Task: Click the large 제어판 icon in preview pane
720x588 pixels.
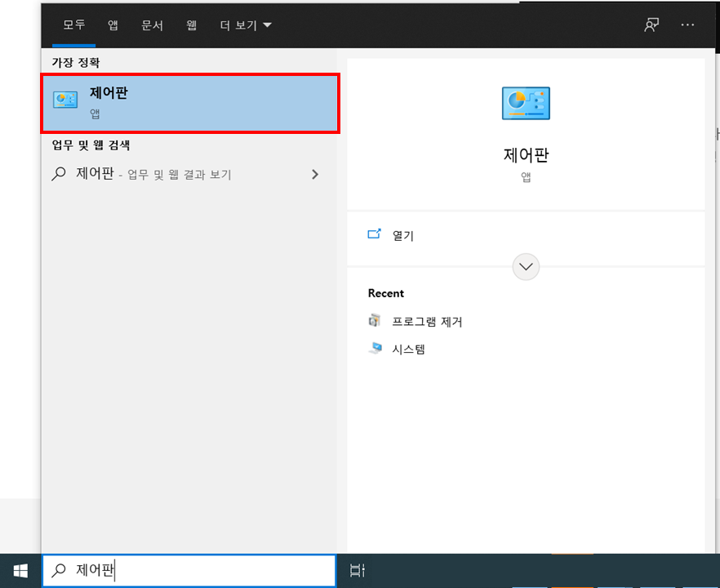Action: 526,103
